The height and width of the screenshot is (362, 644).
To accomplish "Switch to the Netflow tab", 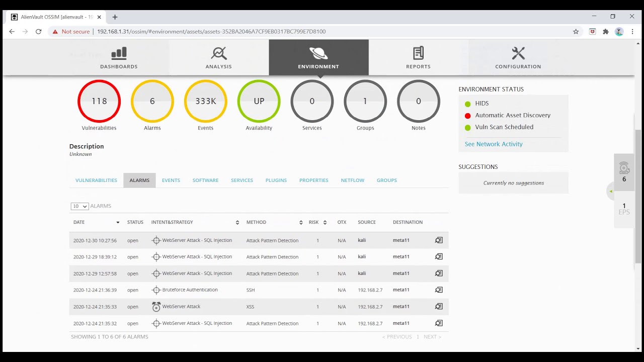I will [x=353, y=180].
